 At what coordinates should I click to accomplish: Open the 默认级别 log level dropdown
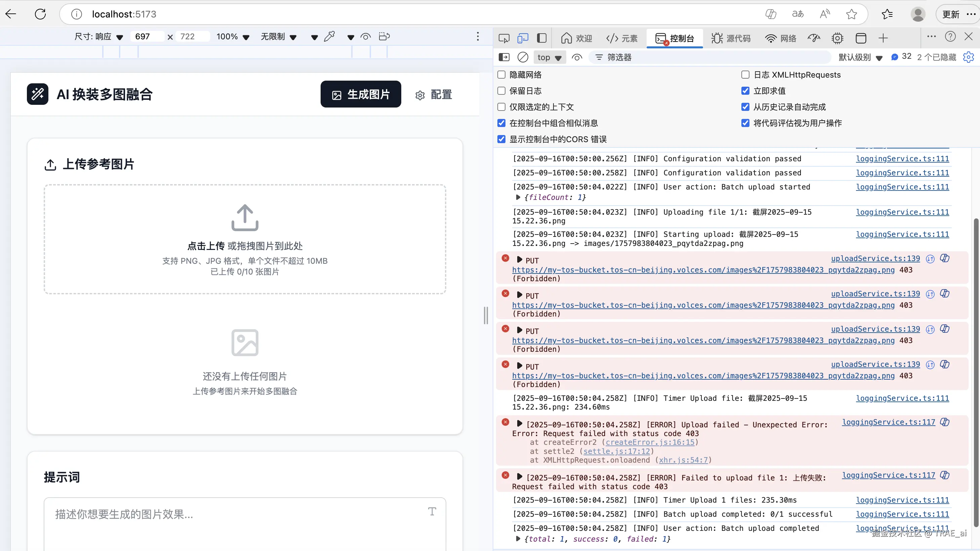(860, 57)
